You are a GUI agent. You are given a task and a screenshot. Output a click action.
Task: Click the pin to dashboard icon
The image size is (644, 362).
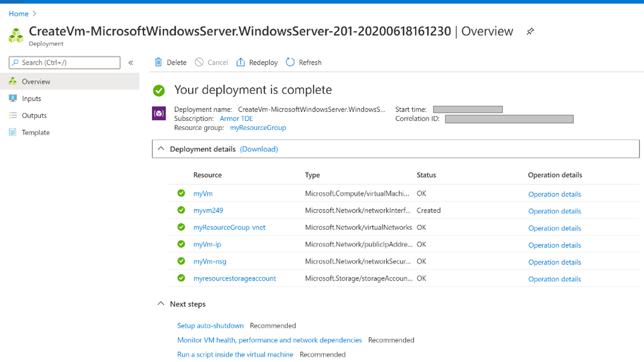[x=530, y=32]
